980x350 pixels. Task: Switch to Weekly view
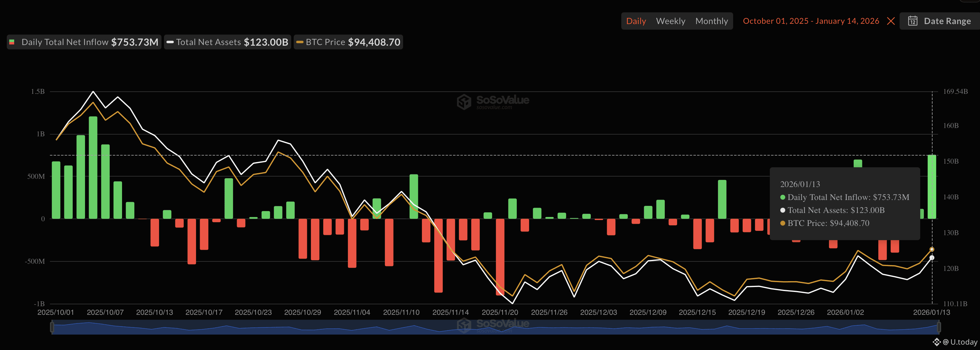click(671, 21)
